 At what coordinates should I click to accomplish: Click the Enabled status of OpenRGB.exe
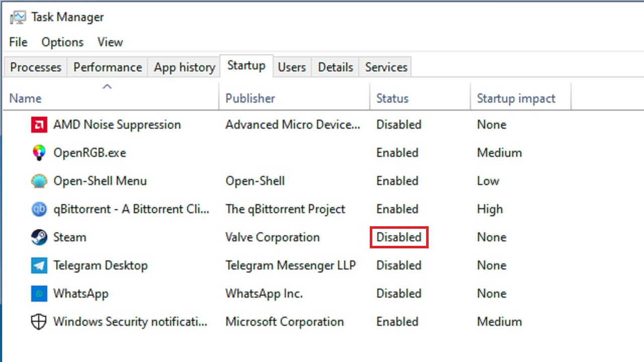tap(397, 153)
